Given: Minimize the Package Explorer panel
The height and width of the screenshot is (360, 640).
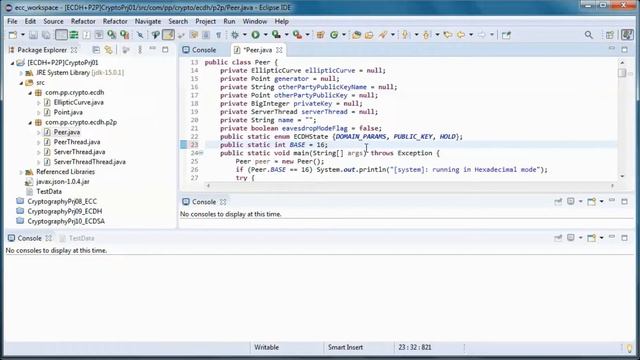Looking at the screenshot, I should [x=152, y=49].
